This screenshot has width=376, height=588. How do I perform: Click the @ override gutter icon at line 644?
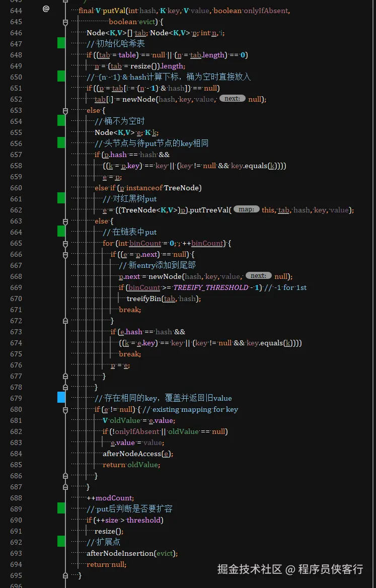tap(46, 9)
